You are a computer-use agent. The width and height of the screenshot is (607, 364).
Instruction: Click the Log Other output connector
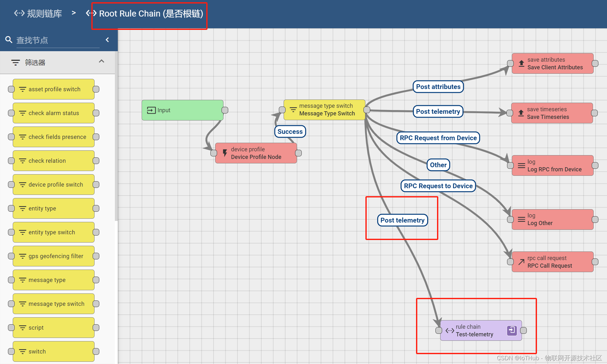click(595, 220)
